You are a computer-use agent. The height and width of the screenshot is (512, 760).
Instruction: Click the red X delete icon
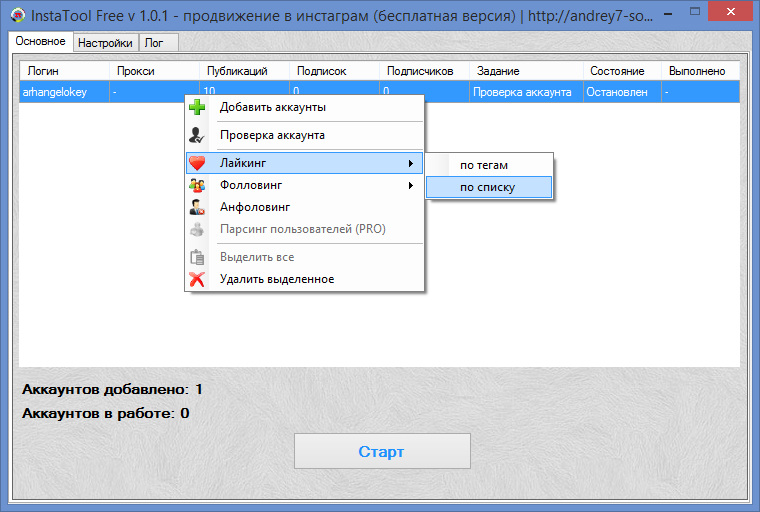tap(197, 279)
